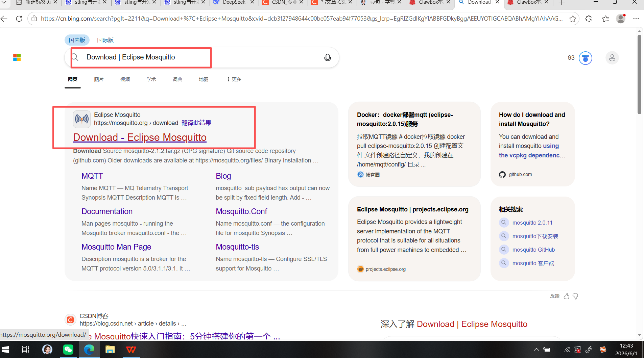Click the CSDN博客 result favicon

pyautogui.click(x=70, y=319)
